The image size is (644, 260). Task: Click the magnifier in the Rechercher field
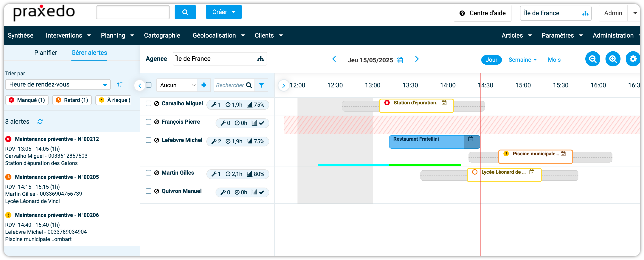click(249, 85)
